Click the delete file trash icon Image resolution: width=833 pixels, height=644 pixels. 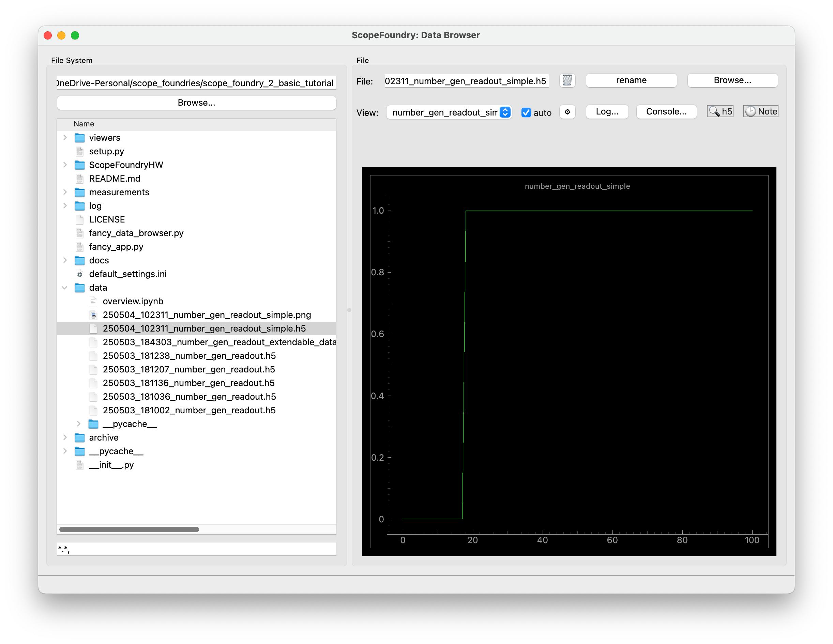(567, 80)
